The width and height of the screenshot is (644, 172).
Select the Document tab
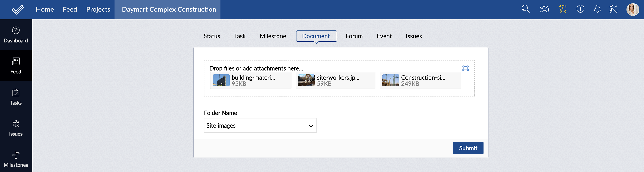tap(316, 36)
